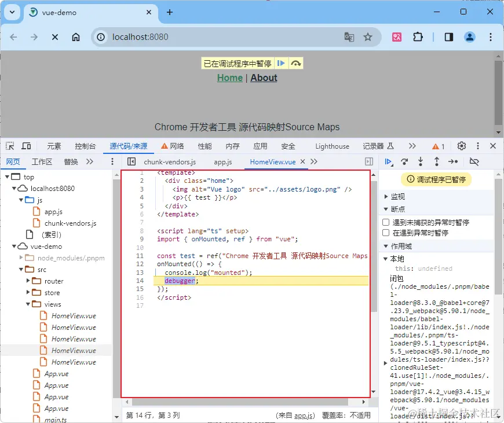The width and height of the screenshot is (504, 423).
Task: View site information for localhost:8080
Action: 101,37
